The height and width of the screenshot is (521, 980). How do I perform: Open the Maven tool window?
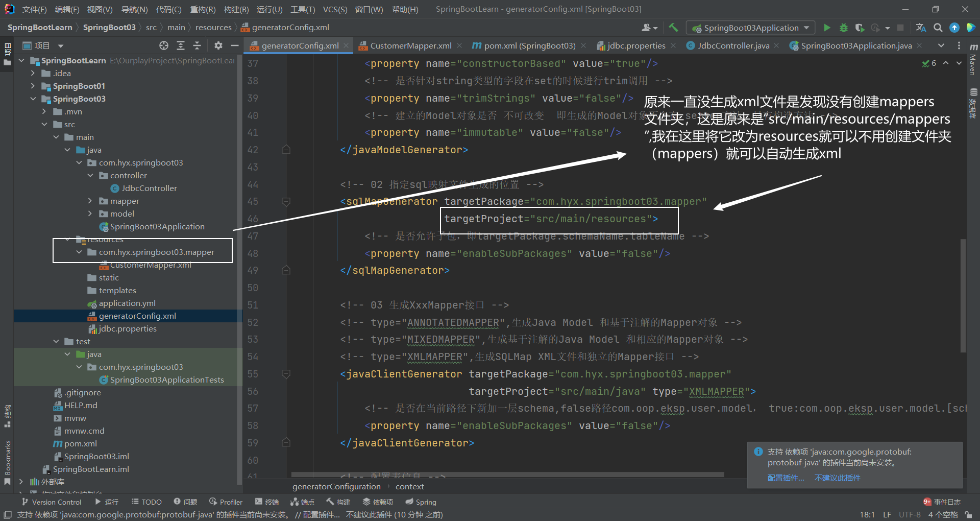click(x=973, y=60)
